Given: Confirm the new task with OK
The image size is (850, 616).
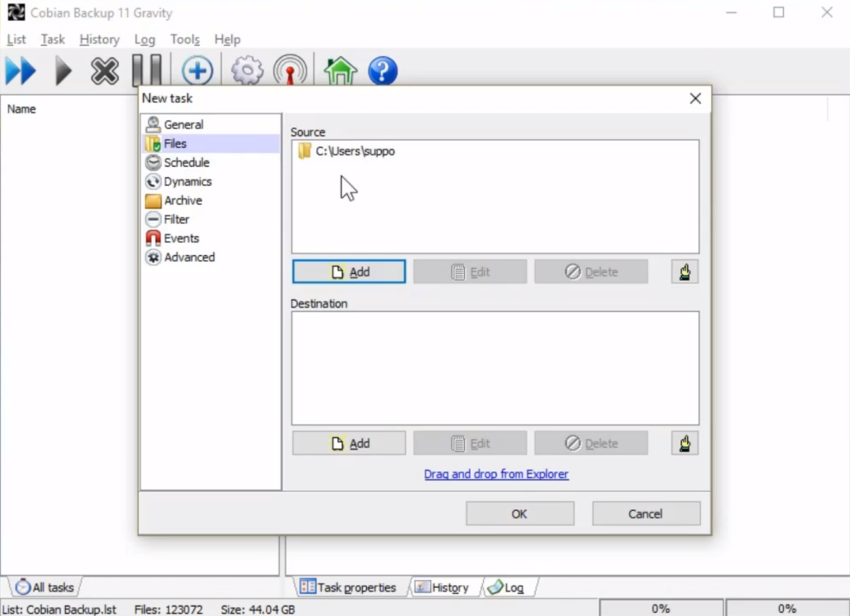Looking at the screenshot, I should point(520,513).
